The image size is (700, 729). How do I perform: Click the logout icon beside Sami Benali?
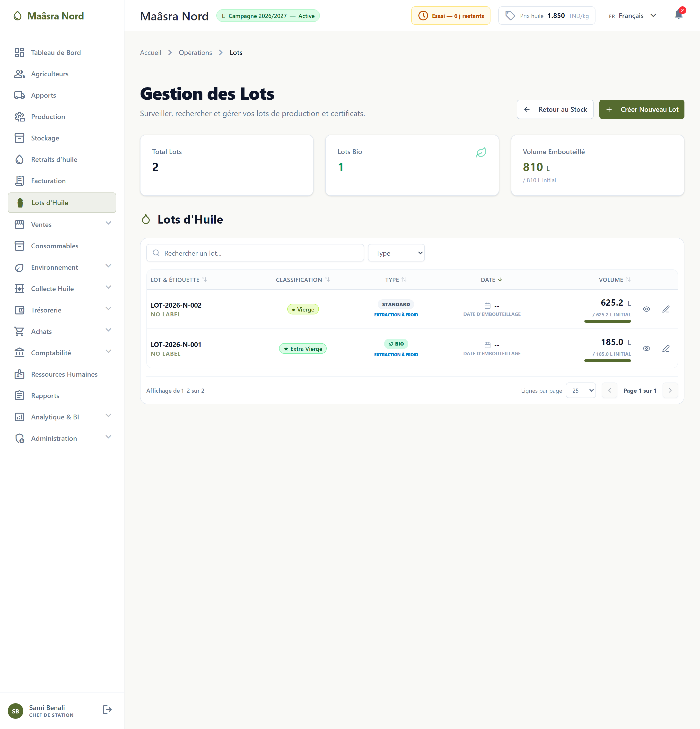107,710
